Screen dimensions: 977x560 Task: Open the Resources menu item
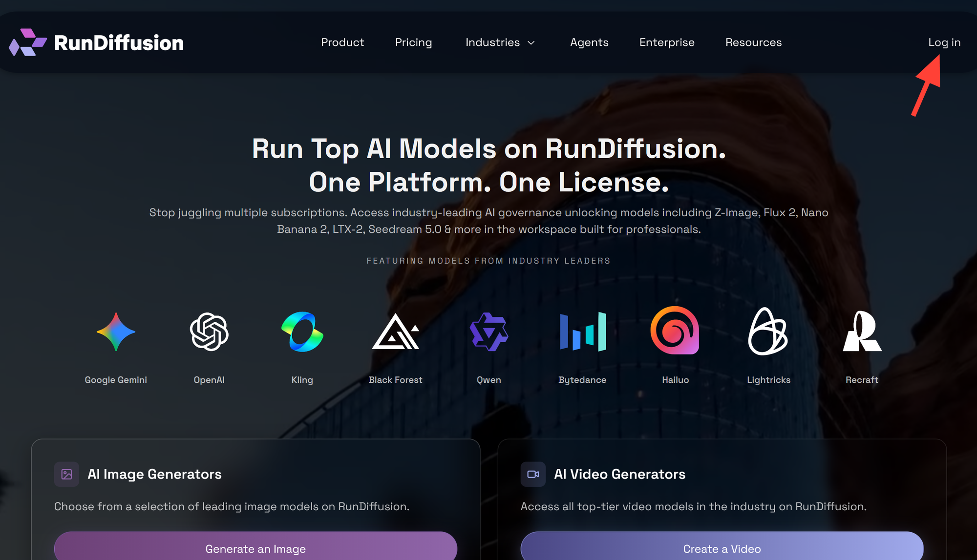(x=753, y=43)
